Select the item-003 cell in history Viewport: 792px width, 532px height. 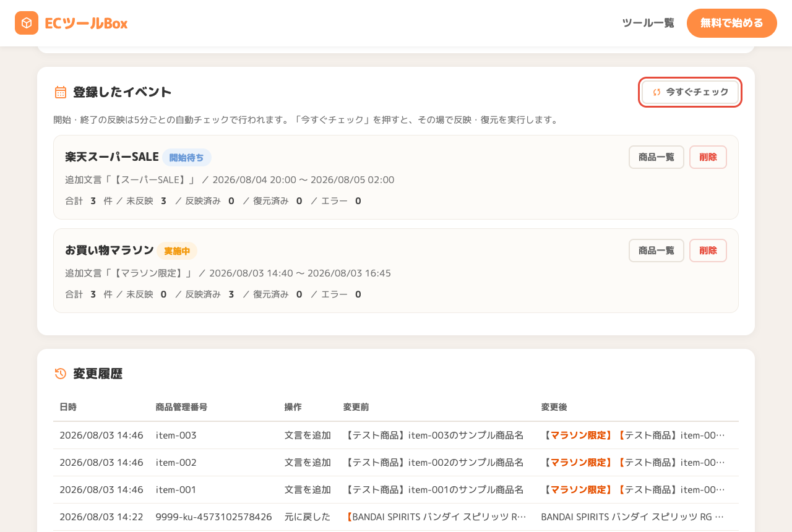pyautogui.click(x=176, y=435)
